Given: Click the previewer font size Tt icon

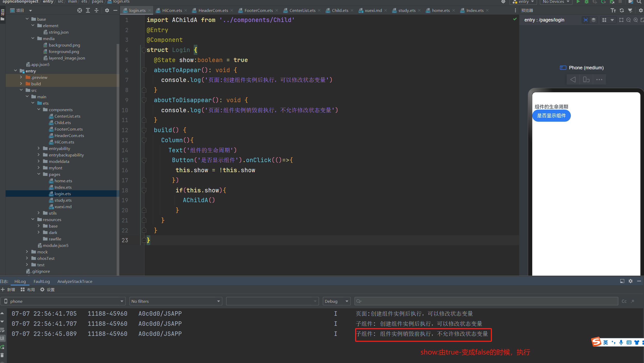Looking at the screenshot, I should (613, 11).
